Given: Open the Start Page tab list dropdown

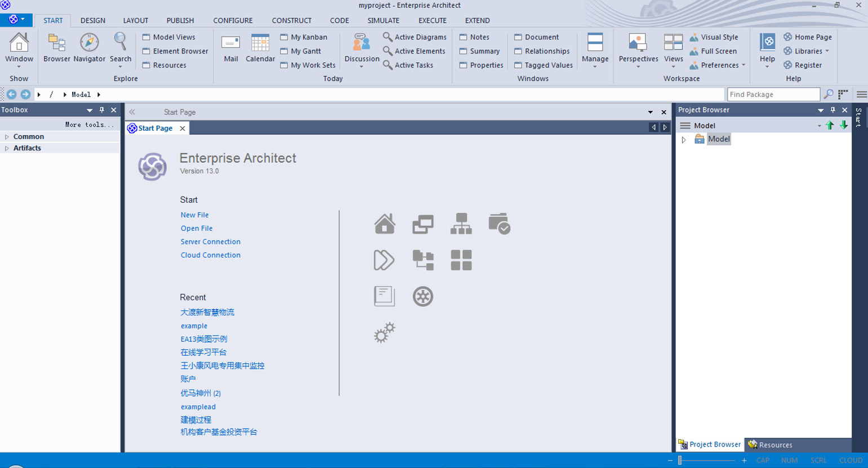Looking at the screenshot, I should pyautogui.click(x=650, y=112).
